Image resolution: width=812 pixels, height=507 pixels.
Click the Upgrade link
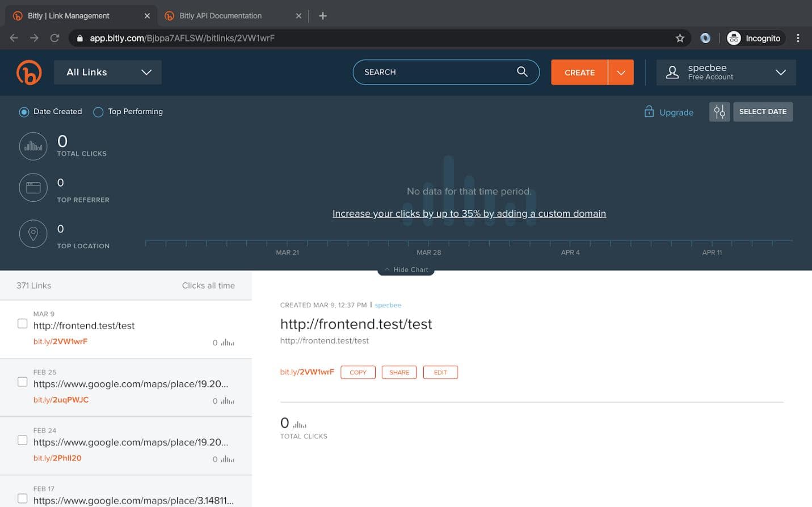tap(676, 112)
